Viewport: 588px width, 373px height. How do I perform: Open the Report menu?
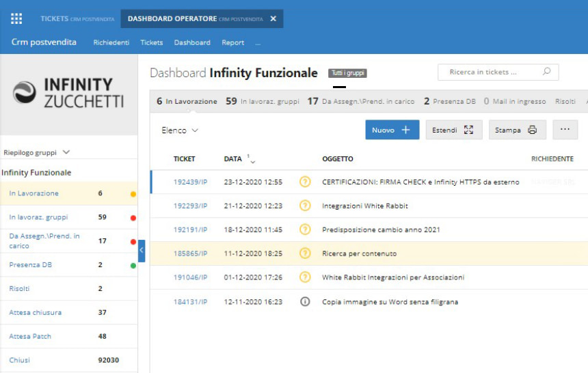coord(232,42)
